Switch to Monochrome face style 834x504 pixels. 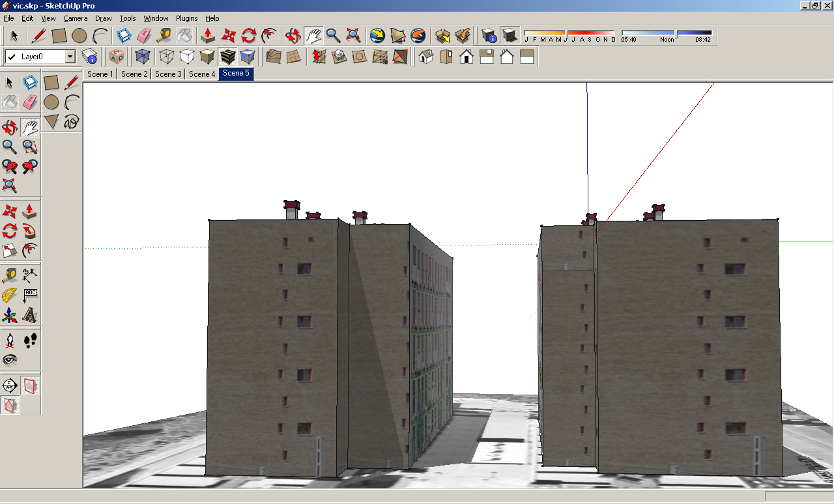click(248, 56)
